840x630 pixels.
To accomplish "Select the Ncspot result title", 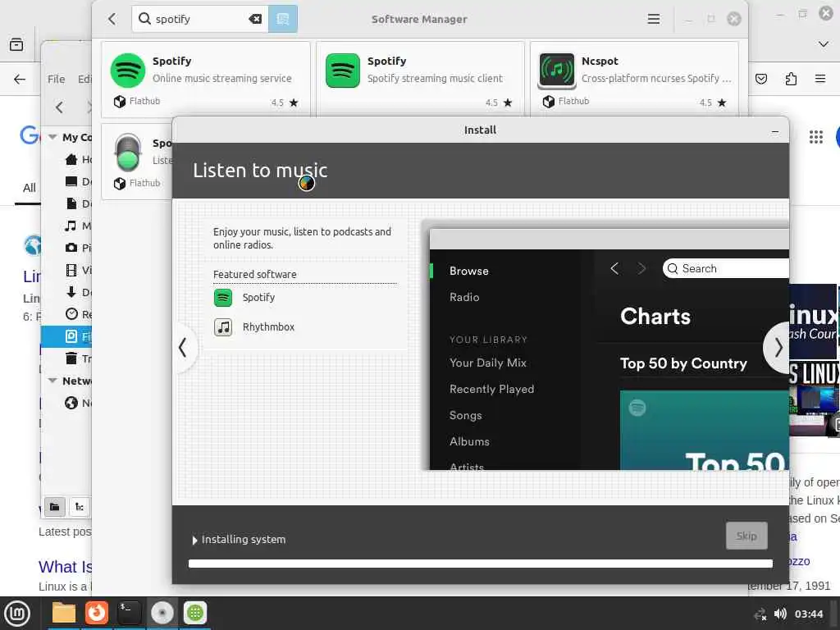I will 600,61.
